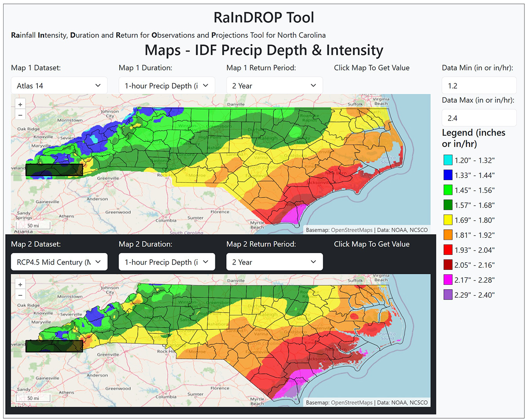This screenshot has width=528, height=420.
Task: Zoom in on Map 1 using the plus icon
Action: tap(20, 104)
